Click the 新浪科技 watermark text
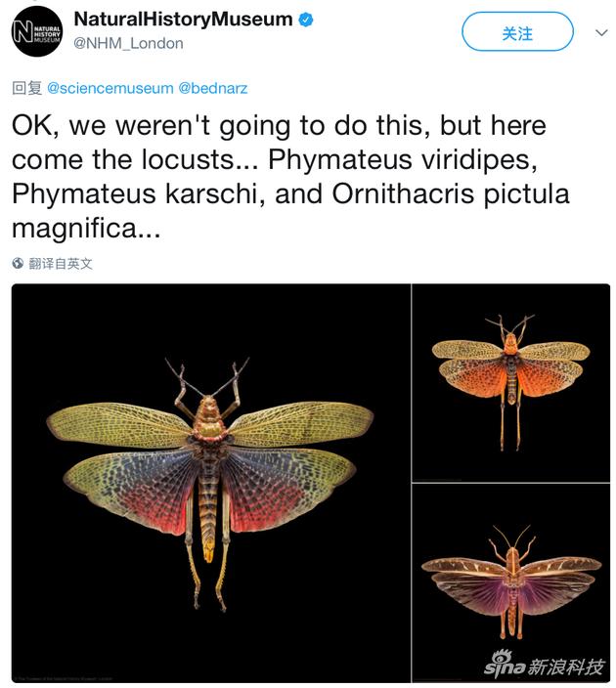The image size is (616, 688). point(565,666)
